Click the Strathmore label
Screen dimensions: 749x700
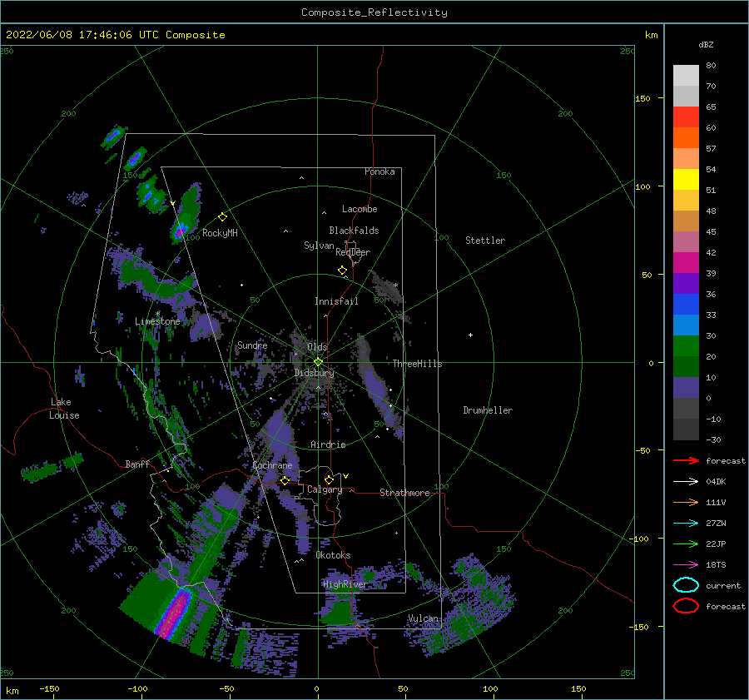[404, 493]
